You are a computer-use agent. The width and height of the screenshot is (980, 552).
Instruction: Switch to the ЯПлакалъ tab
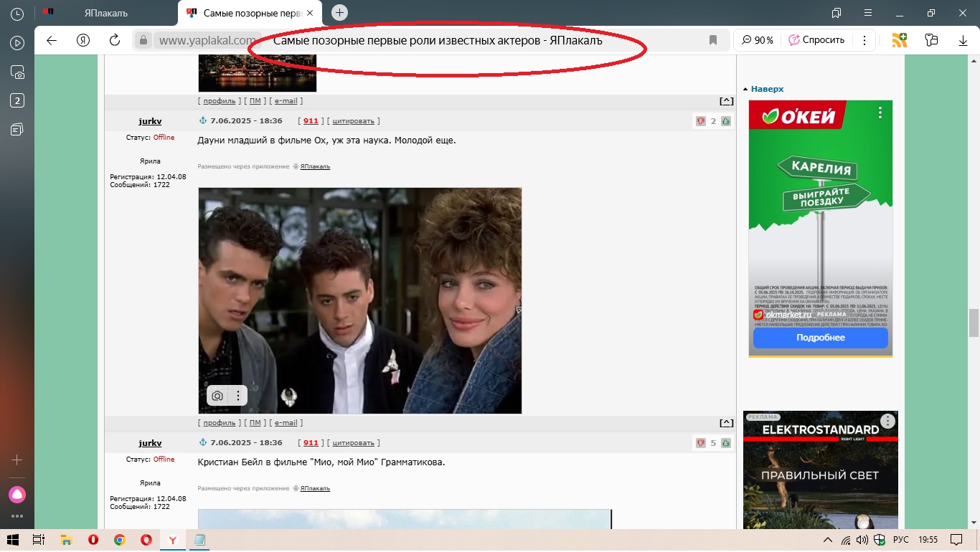point(106,13)
